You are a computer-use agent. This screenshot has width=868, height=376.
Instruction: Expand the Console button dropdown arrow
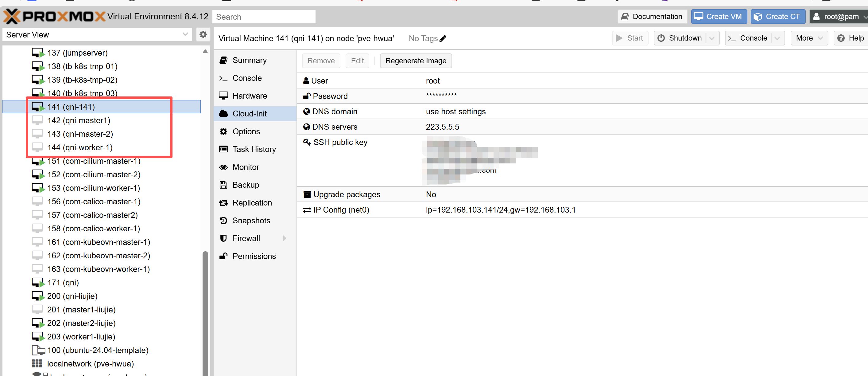(x=777, y=38)
